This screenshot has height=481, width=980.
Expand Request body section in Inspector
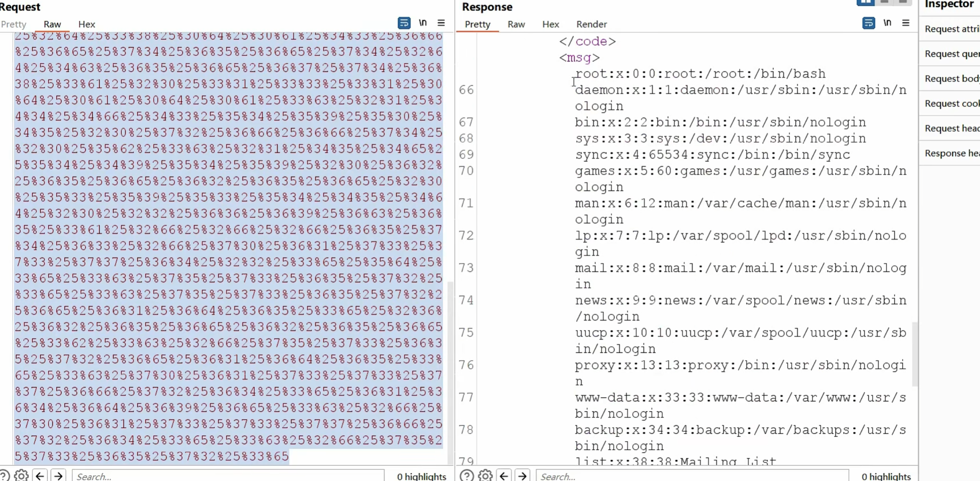coord(952,78)
